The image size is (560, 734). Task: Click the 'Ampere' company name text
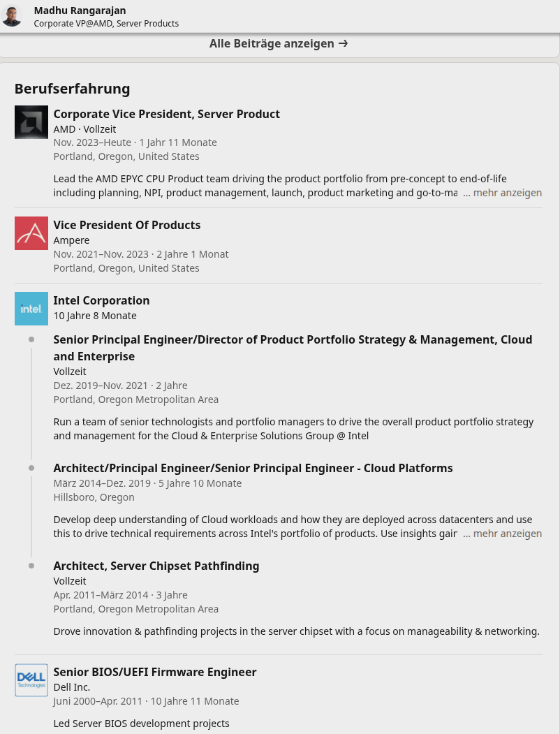coord(71,240)
